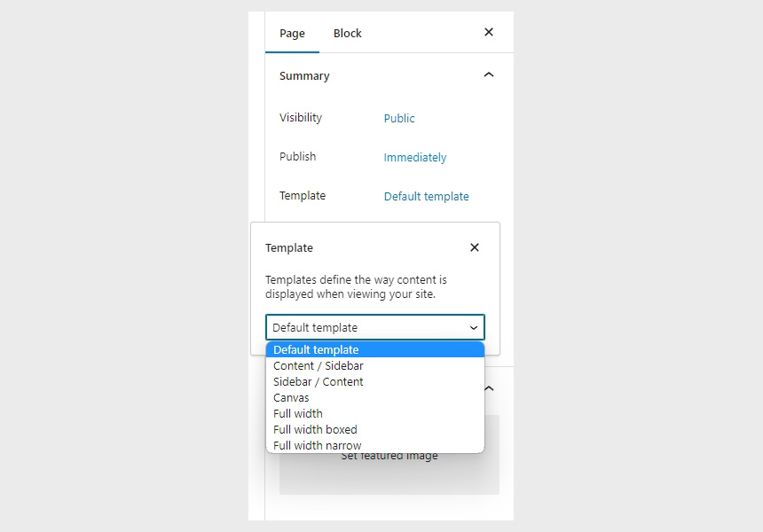Click the Summary panel heading
The image size is (763, 532).
(304, 76)
